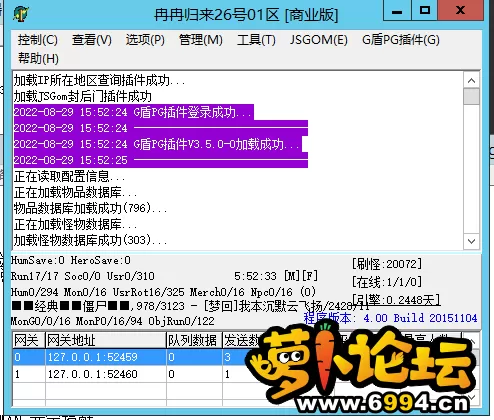The width and height of the screenshot is (494, 420).
Task: Open the 控制(C) menu
Action: point(38,40)
